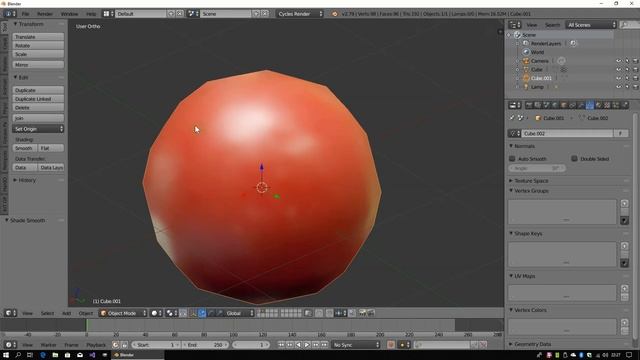640x360 pixels.
Task: Open the Texture properties tab icon
Action: [607, 105]
